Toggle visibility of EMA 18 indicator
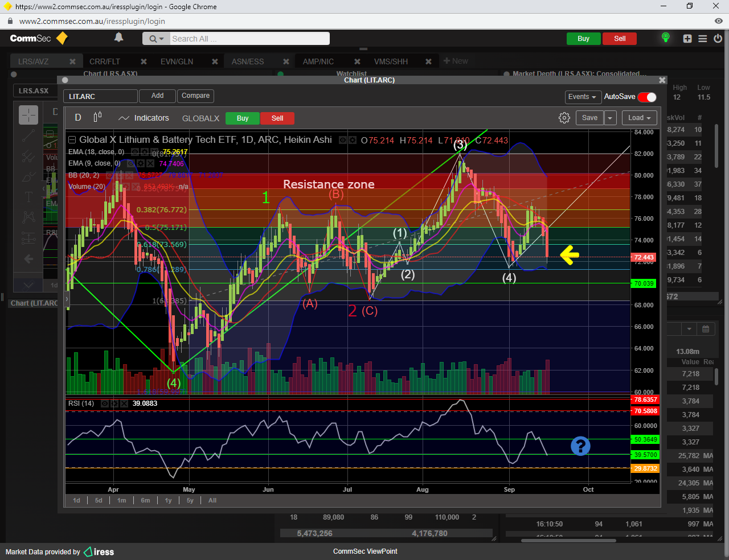The height and width of the screenshot is (560, 729). click(135, 152)
